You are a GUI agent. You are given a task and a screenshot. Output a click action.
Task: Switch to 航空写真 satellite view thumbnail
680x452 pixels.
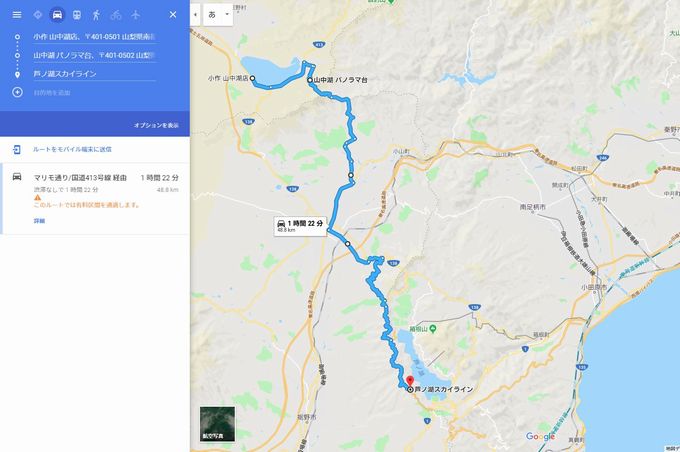pos(217,424)
